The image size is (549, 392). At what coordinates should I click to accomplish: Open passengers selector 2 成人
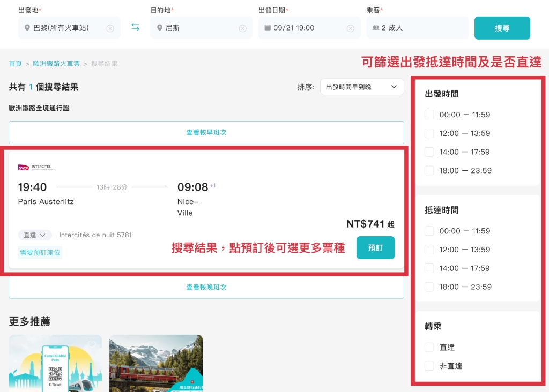(x=417, y=28)
